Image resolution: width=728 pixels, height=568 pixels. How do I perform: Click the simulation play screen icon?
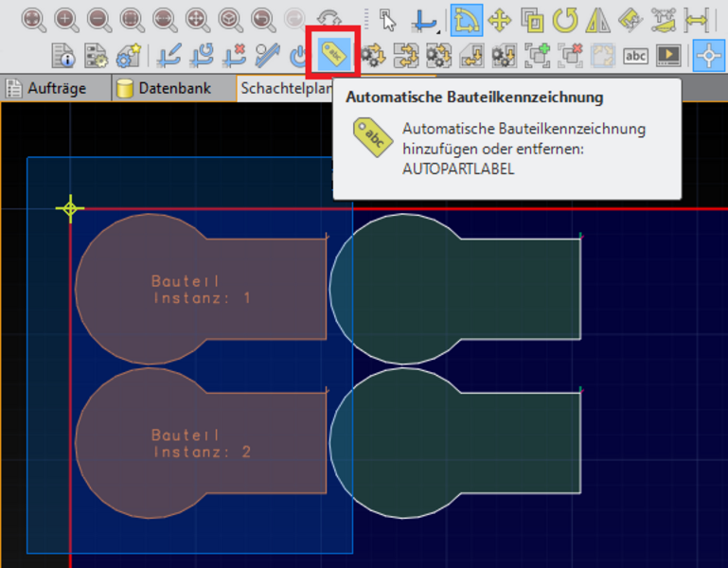tap(668, 56)
